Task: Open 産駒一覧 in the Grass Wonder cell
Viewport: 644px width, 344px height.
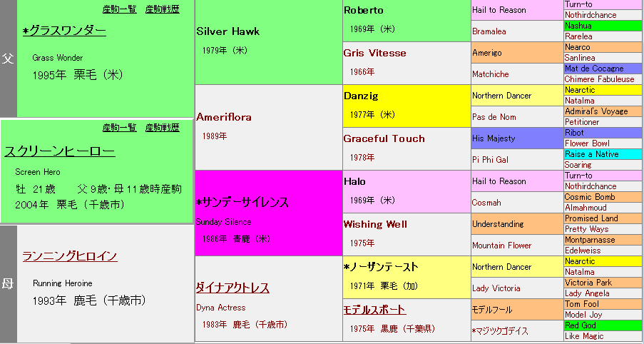Action: click(119, 9)
